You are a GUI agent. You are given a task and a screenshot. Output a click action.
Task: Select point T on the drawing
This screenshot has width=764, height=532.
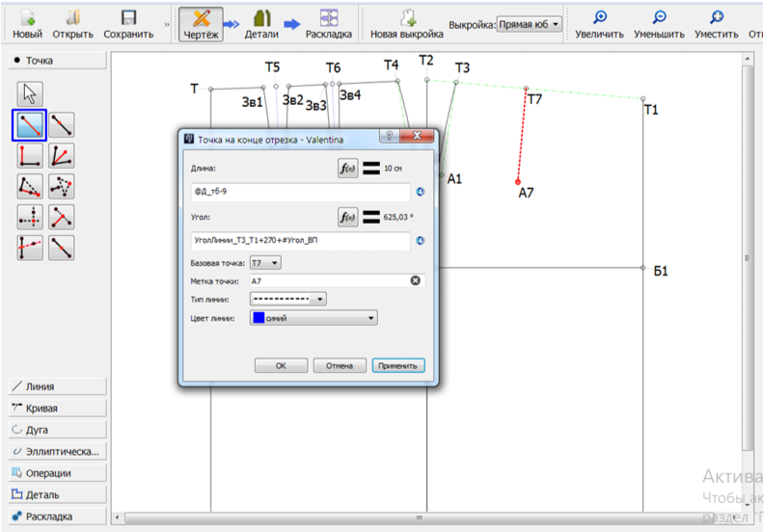211,89
